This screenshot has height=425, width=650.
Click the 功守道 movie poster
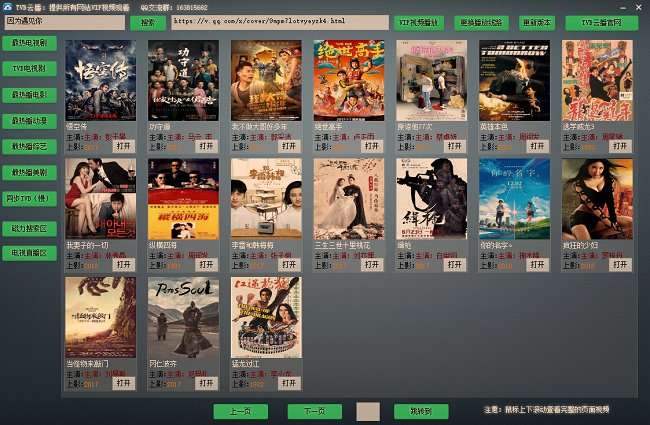pos(183,80)
